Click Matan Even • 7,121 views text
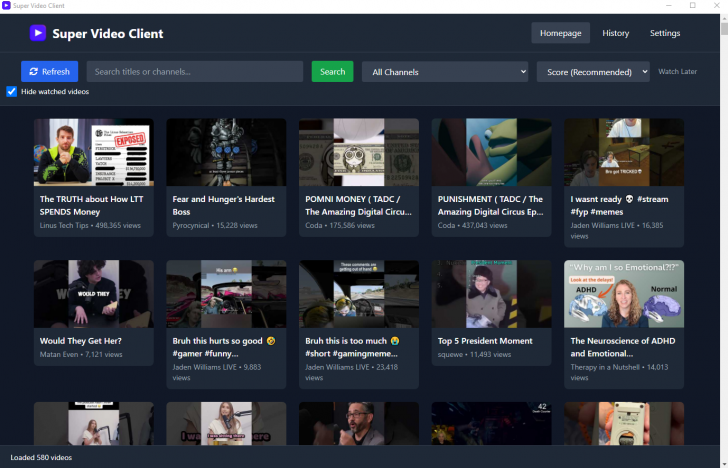Viewport: 728px width, 468px height. point(81,354)
